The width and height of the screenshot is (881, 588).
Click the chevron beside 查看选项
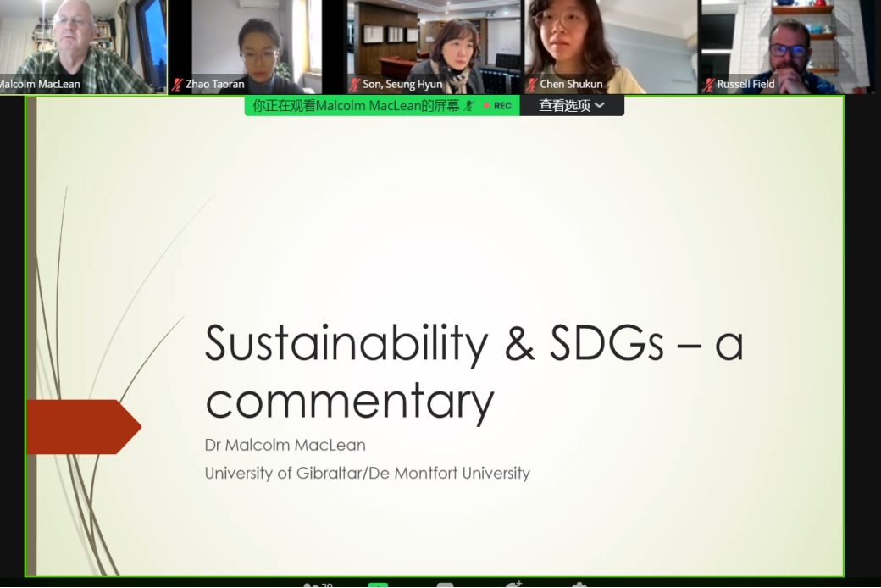[x=600, y=106]
